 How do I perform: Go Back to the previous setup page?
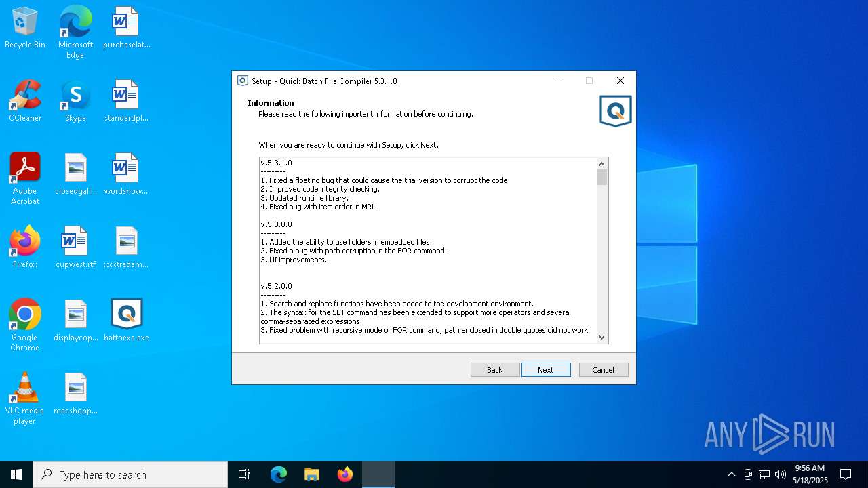coord(495,370)
